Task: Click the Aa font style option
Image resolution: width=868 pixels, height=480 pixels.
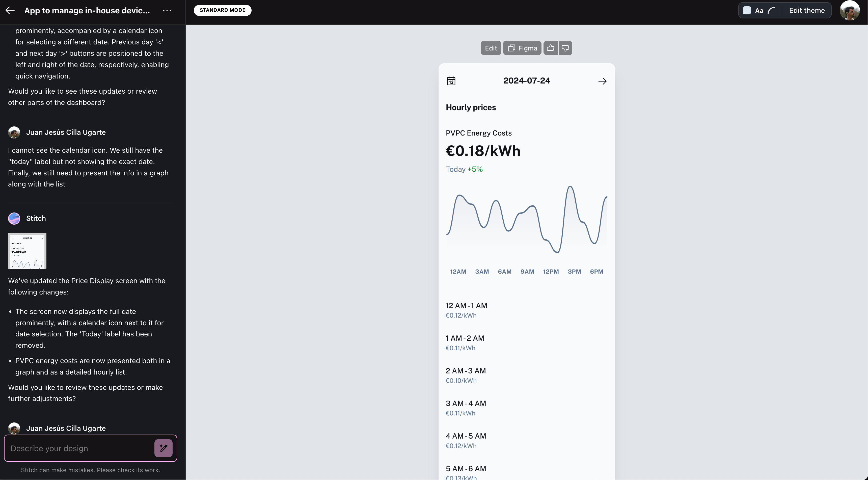Action: (759, 10)
